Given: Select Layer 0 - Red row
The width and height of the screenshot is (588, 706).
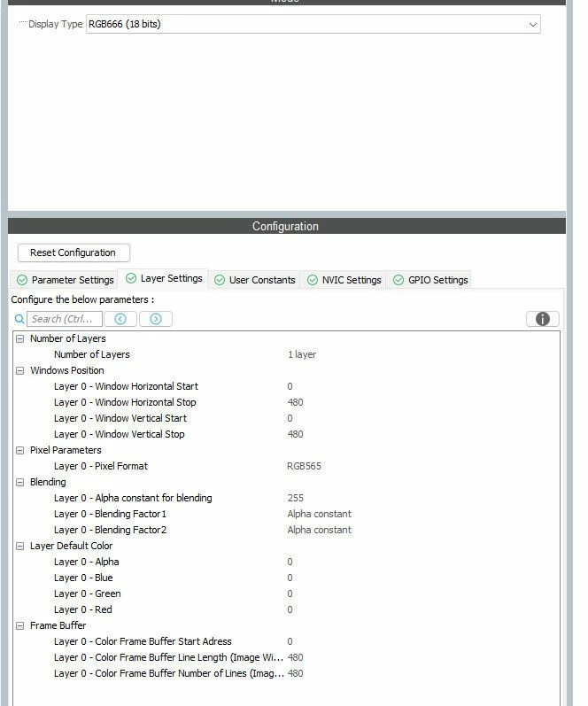Looking at the screenshot, I should 286,609.
